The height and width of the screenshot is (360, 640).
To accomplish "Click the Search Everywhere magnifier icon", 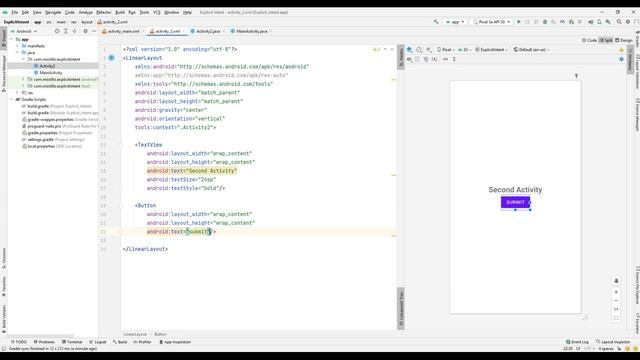I will point(619,22).
